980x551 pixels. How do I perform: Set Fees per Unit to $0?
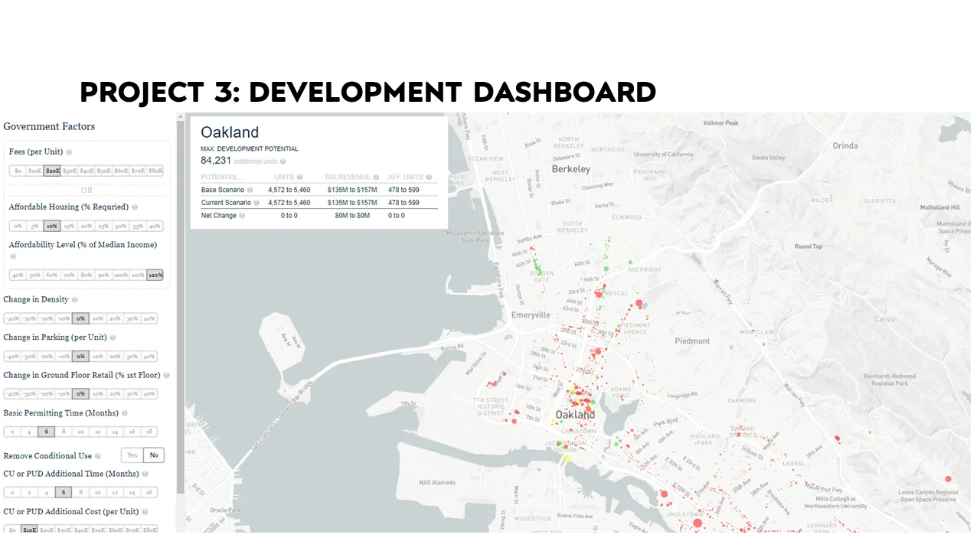pyautogui.click(x=18, y=171)
